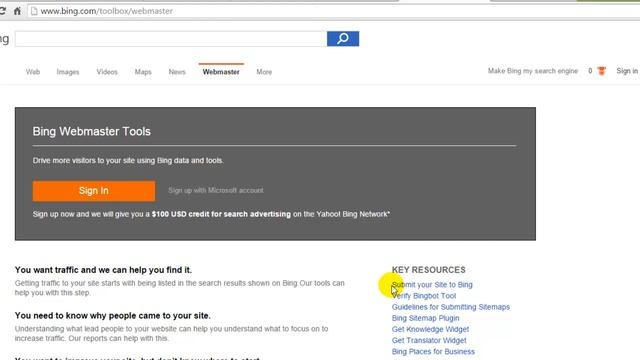Go to the browser home page icon

coord(17,11)
